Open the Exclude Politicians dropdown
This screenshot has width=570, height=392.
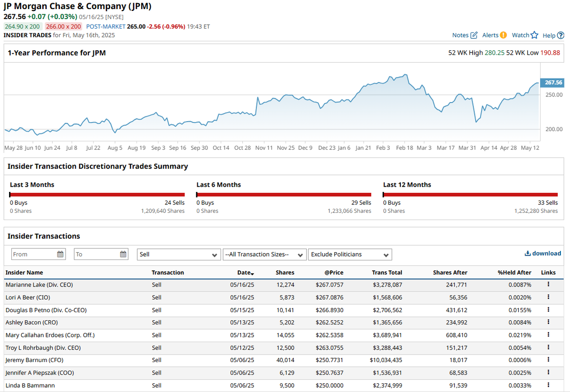(x=350, y=254)
